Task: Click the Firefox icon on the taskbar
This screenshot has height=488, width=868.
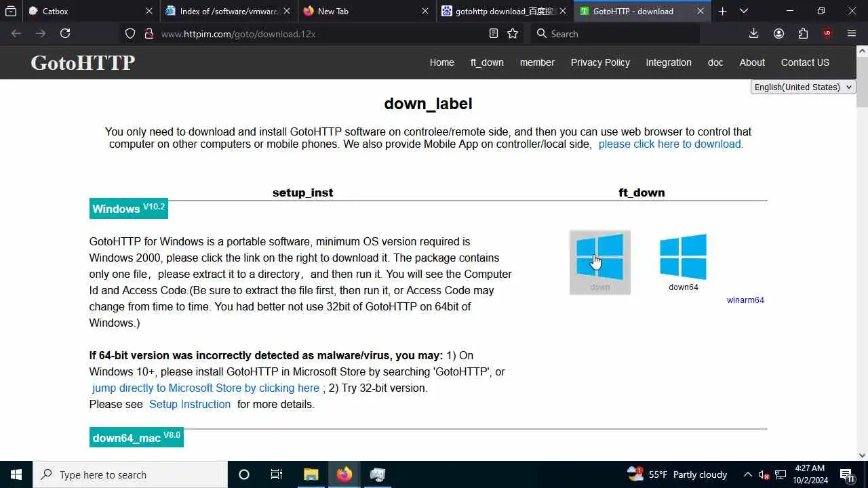Action: point(344,474)
